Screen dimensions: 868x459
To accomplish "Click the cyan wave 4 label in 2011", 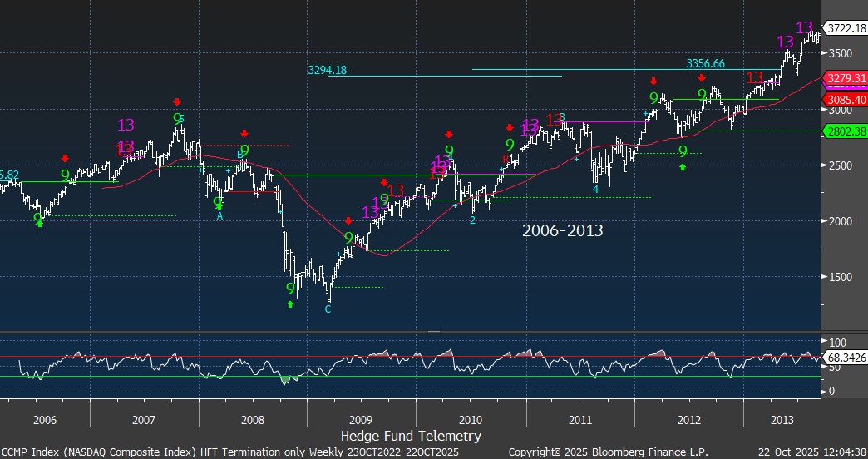I will click(x=595, y=190).
